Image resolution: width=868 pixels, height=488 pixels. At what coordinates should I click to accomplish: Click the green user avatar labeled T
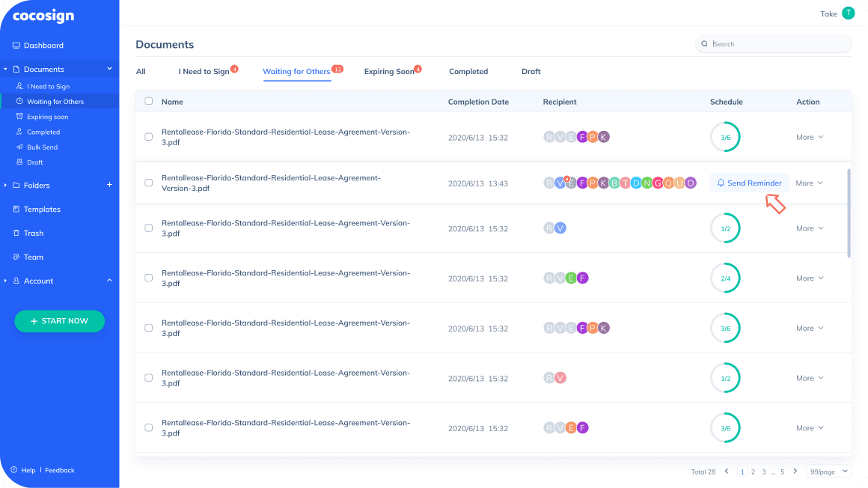pyautogui.click(x=848, y=13)
